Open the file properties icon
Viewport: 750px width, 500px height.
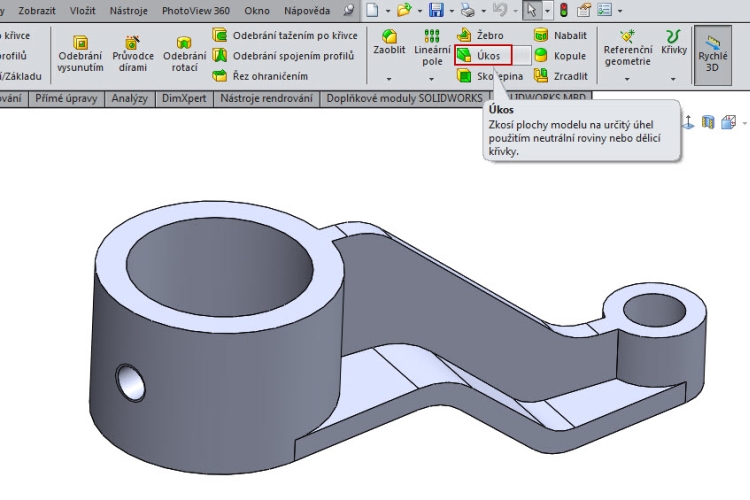pyautogui.click(x=584, y=10)
